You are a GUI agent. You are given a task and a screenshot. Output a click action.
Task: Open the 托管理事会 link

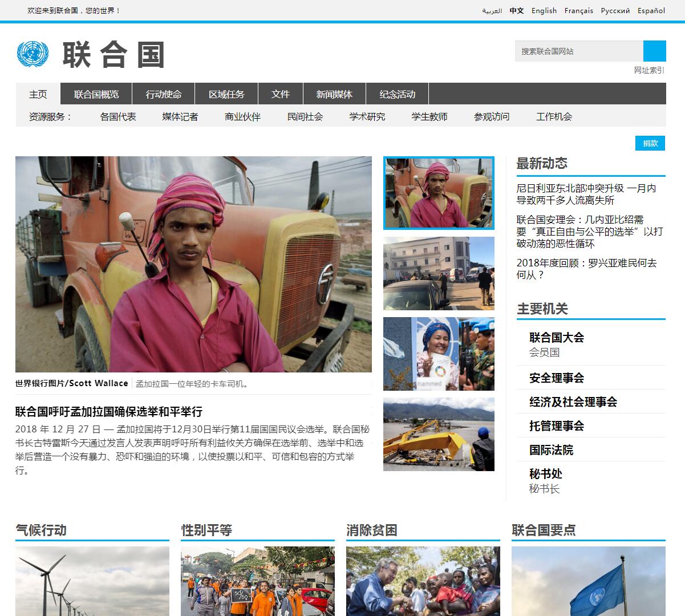pos(557,425)
